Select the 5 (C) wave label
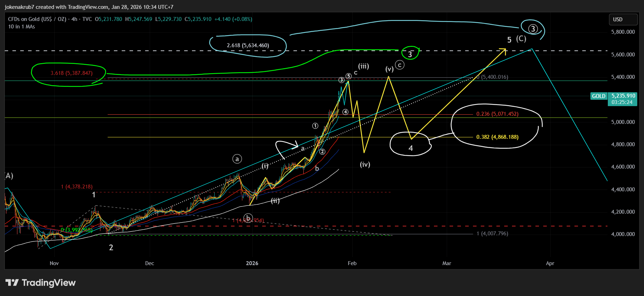Image resolution: width=644 pixels, height=296 pixels. click(x=517, y=39)
